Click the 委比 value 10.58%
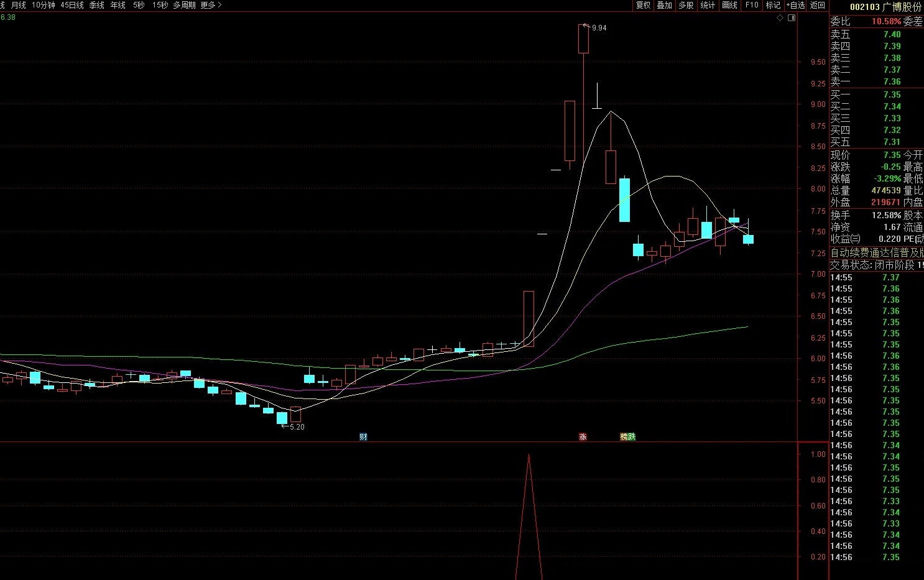Image resolution: width=924 pixels, height=580 pixels. click(886, 22)
